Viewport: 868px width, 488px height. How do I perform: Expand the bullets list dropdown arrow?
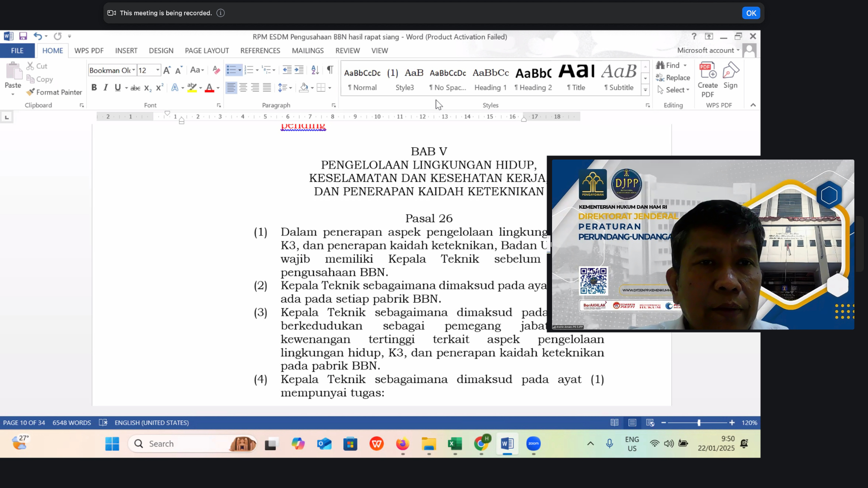(240, 70)
